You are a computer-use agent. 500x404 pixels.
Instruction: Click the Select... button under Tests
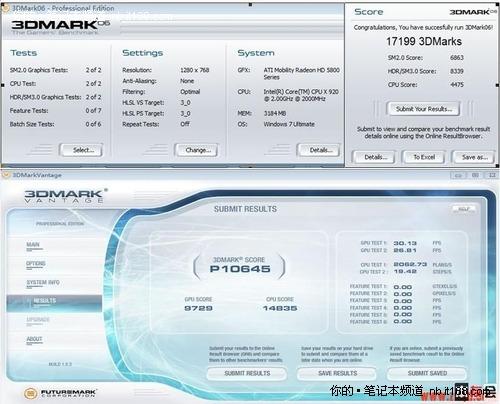(81, 150)
